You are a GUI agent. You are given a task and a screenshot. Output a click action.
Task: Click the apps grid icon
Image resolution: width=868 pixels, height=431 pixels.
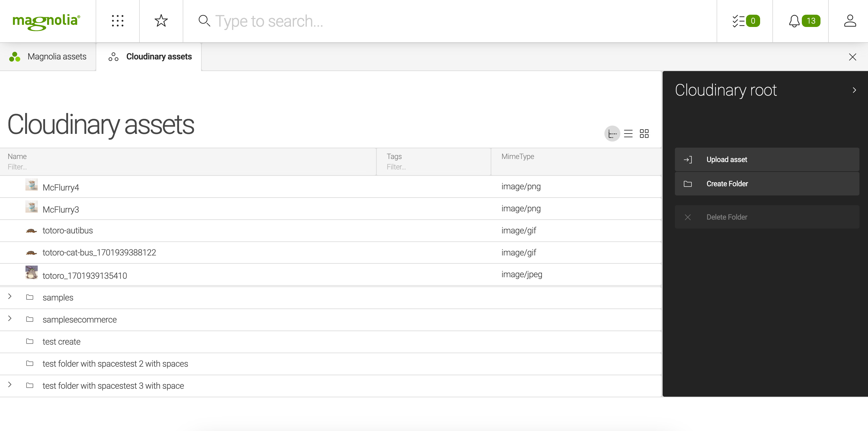[x=117, y=21]
